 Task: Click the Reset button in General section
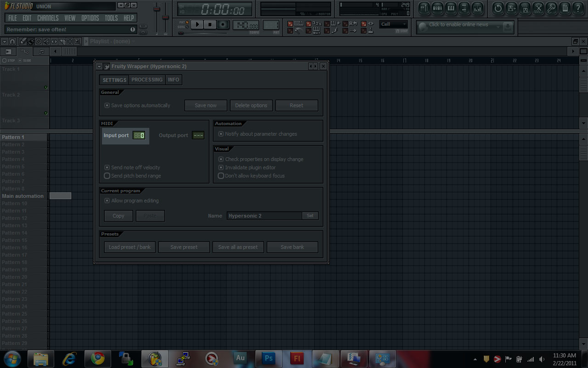[296, 105]
